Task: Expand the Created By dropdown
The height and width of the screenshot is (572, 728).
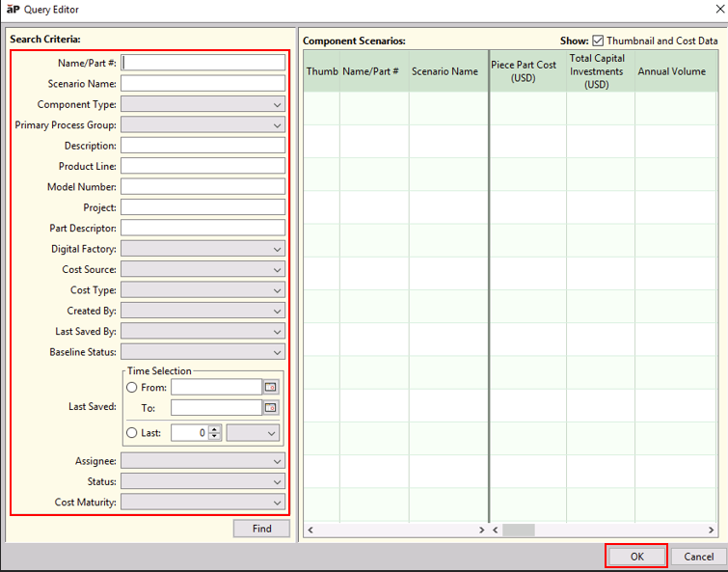Action: tap(202, 311)
